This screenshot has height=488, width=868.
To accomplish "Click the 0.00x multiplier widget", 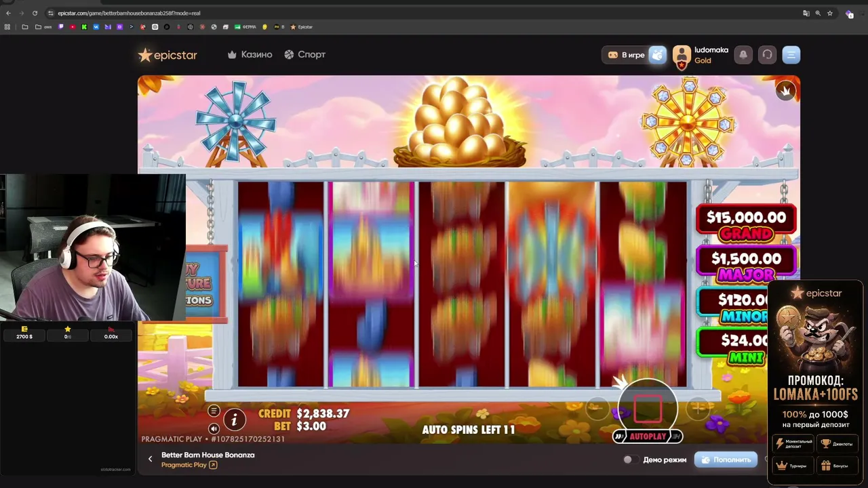I will (x=111, y=333).
